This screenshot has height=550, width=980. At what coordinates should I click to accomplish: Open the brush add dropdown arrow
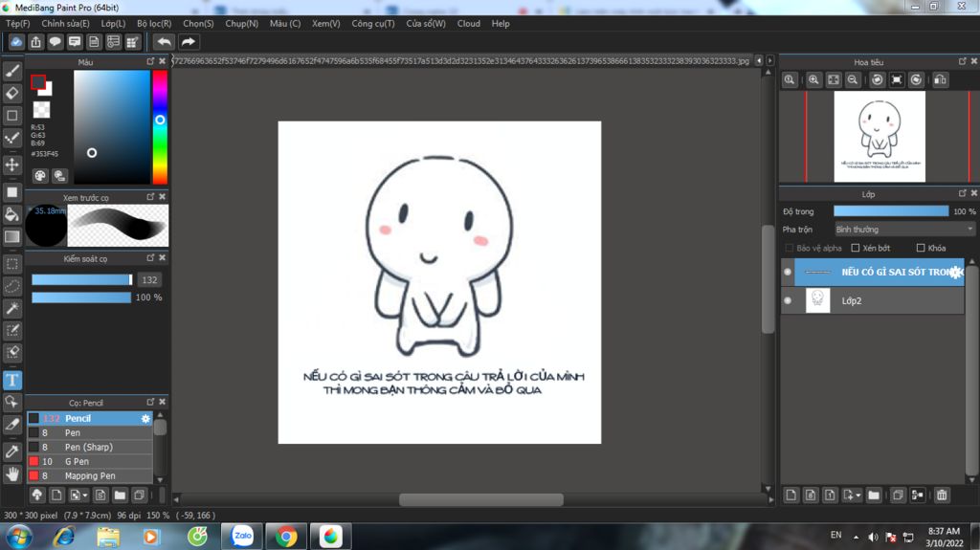[x=86, y=495]
